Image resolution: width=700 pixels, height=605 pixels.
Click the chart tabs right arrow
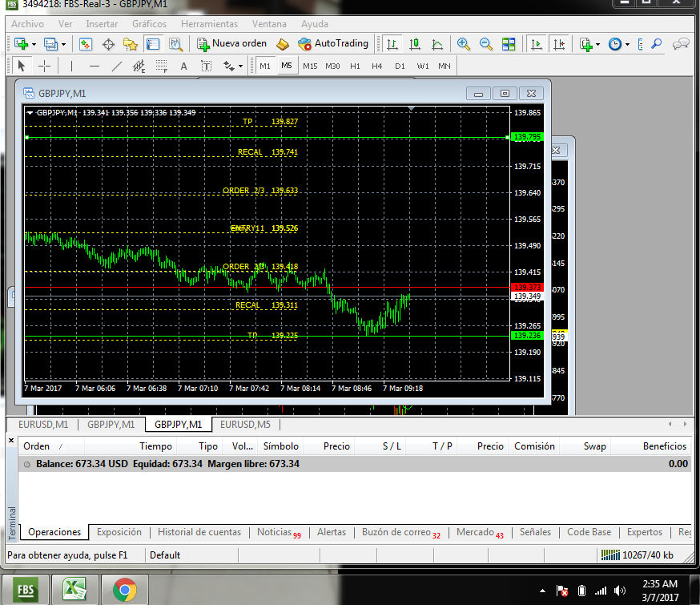[685, 424]
